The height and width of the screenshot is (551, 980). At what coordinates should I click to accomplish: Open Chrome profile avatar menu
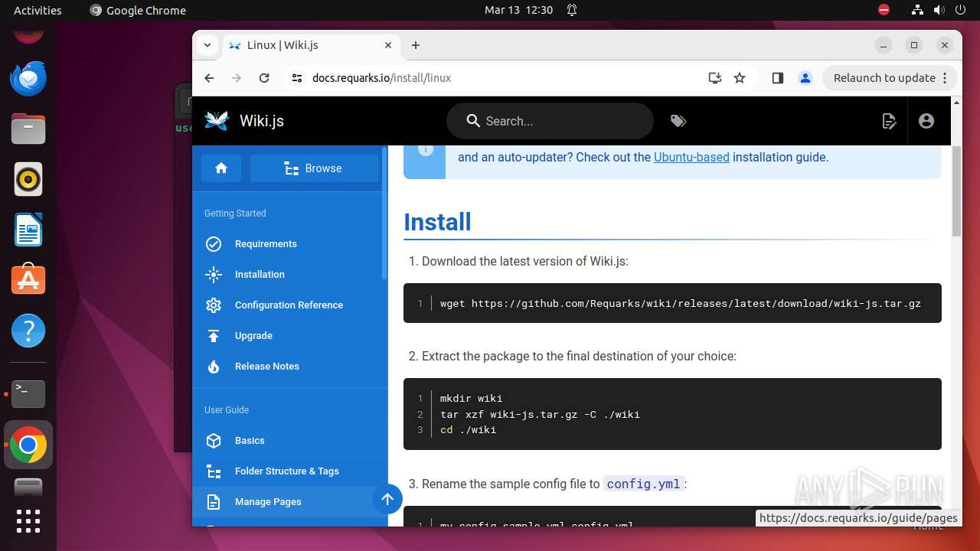[805, 78]
